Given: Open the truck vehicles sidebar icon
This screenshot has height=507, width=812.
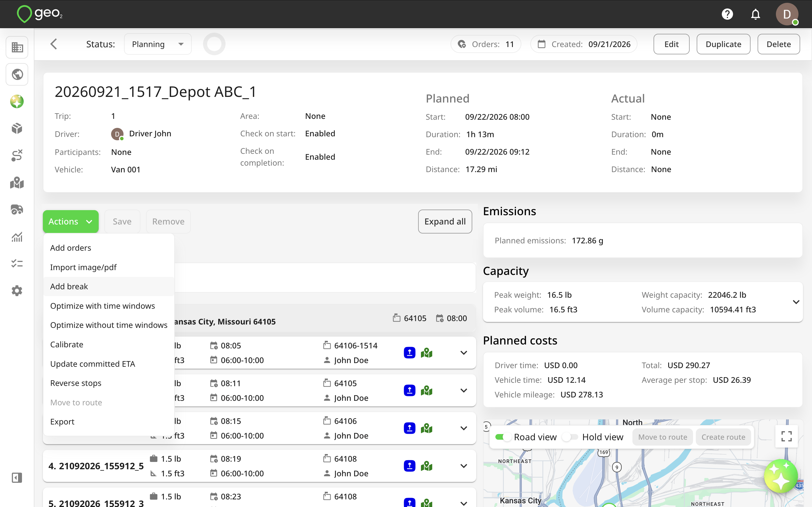Looking at the screenshot, I should pyautogui.click(x=17, y=210).
